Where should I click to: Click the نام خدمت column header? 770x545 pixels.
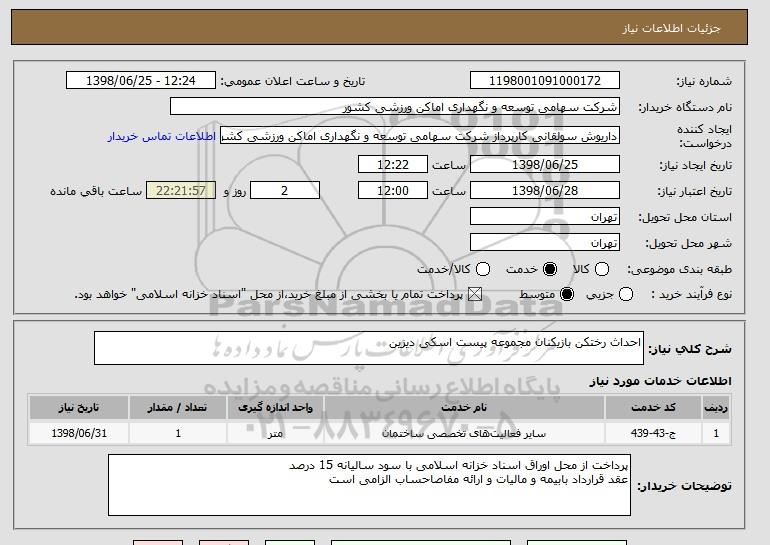[x=464, y=408]
